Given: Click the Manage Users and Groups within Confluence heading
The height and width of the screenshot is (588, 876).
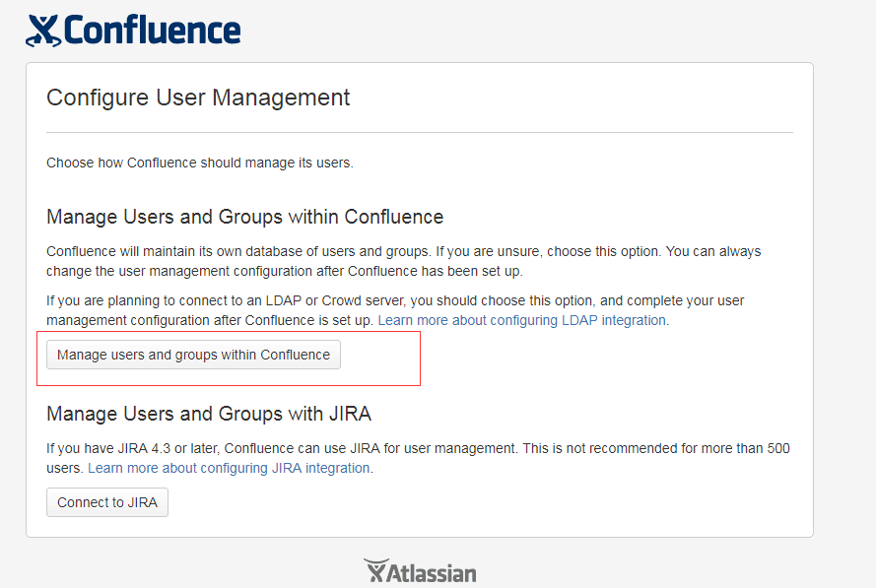Looking at the screenshot, I should [244, 217].
